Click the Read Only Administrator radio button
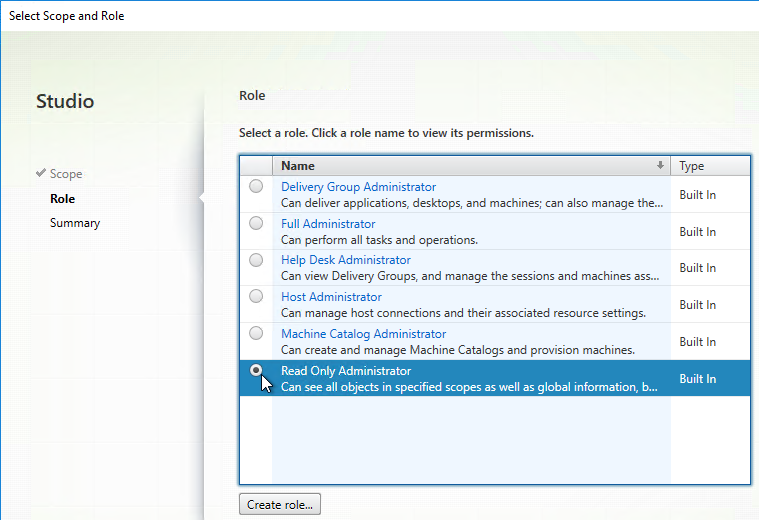The height and width of the screenshot is (520, 759). [256, 370]
